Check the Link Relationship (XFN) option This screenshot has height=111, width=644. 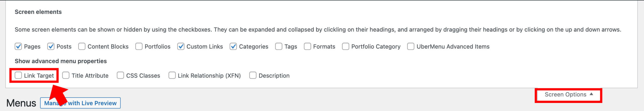pos(172,75)
